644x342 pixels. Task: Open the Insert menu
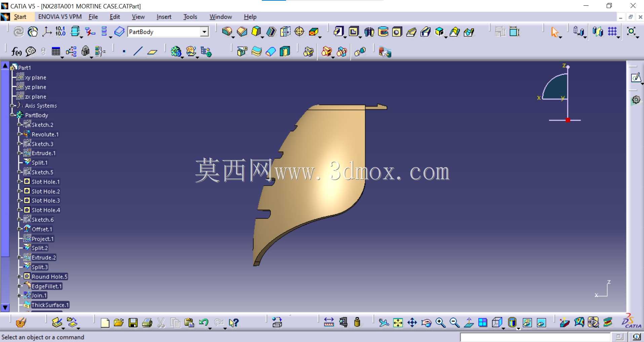[x=164, y=17]
